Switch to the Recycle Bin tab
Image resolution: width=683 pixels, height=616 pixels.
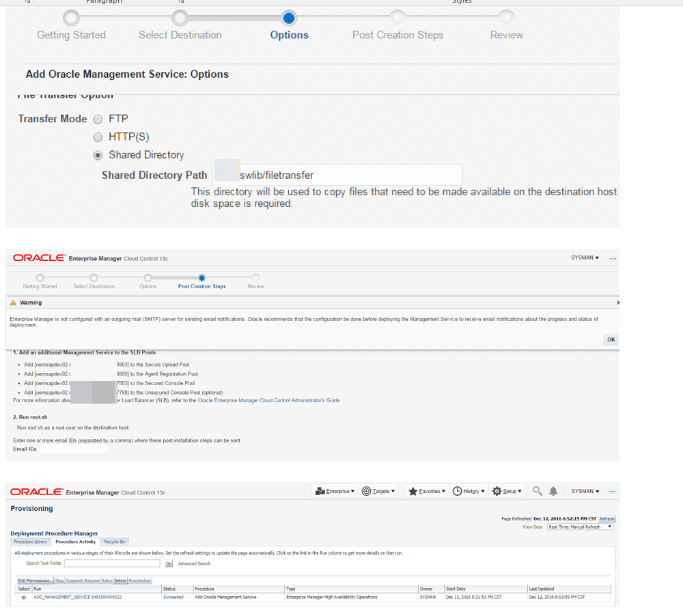coord(115,542)
